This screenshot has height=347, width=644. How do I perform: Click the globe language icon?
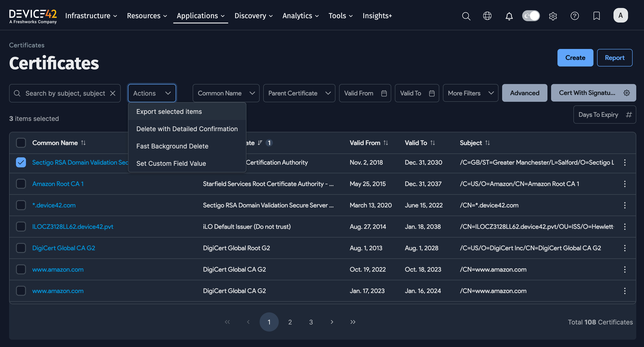[487, 16]
